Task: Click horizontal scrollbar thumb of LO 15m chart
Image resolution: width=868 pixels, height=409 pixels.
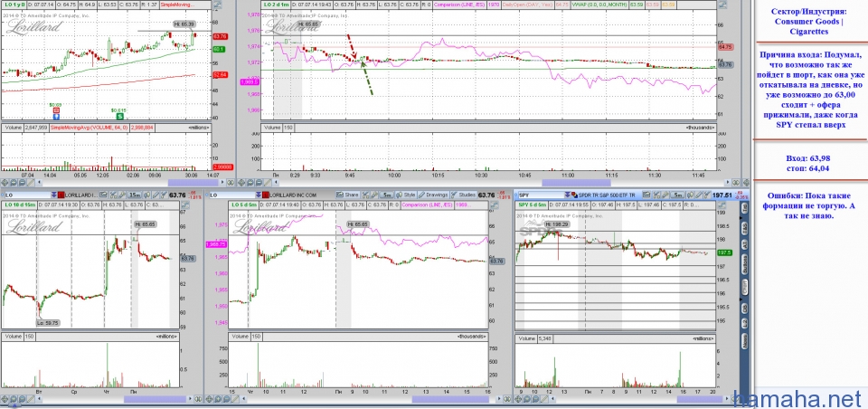Action: (x=155, y=399)
